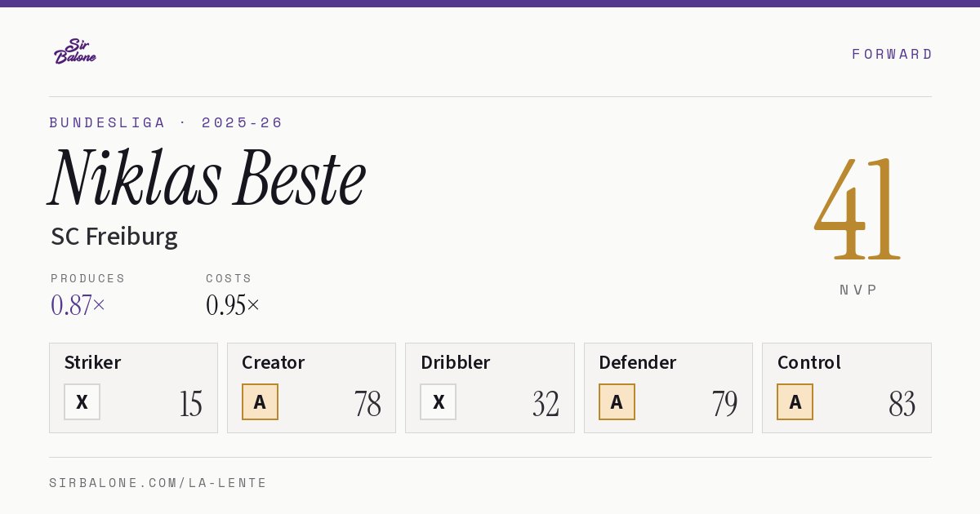Click the large 41 NVP score
The width and height of the screenshot is (980, 514).
(x=857, y=210)
